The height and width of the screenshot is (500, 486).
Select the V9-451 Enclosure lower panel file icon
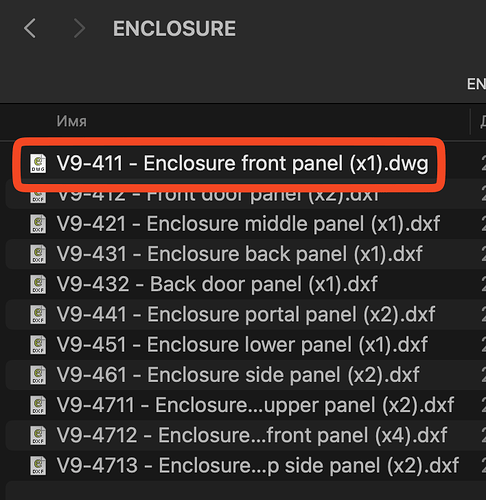click(38, 345)
